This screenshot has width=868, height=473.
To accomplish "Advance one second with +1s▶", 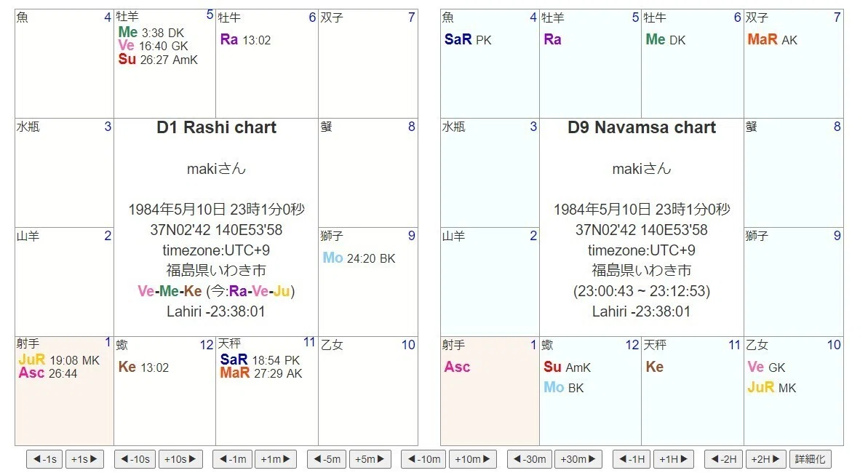I will click(84, 459).
